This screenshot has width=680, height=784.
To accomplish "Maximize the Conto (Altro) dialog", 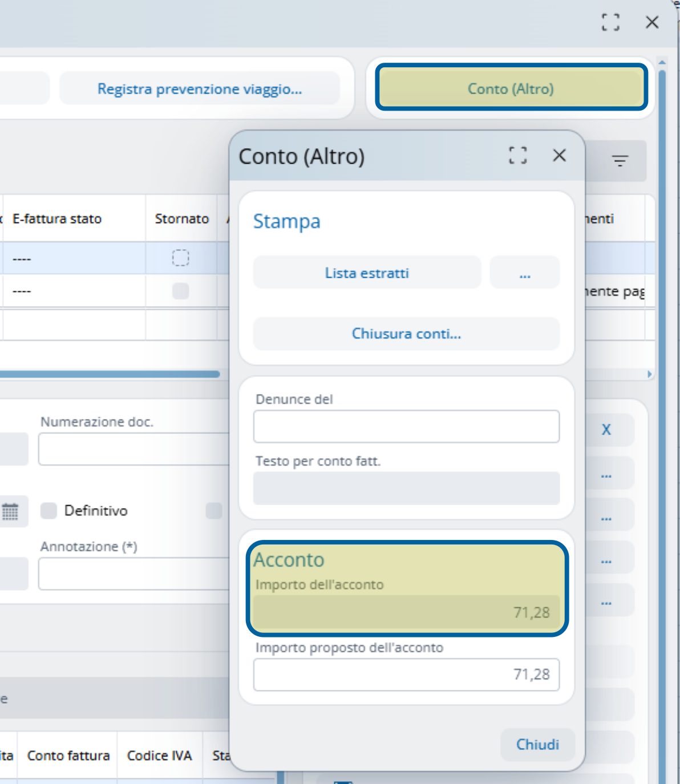I will click(517, 155).
